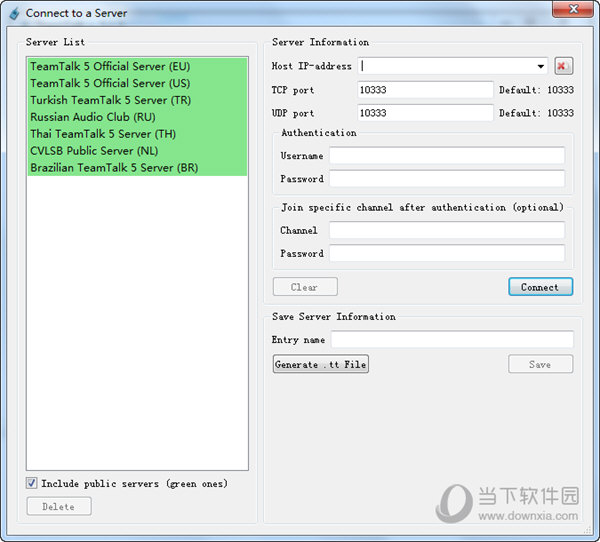The height and width of the screenshot is (542, 600).
Task: Click the Generate .tt File button
Action: pos(321,364)
